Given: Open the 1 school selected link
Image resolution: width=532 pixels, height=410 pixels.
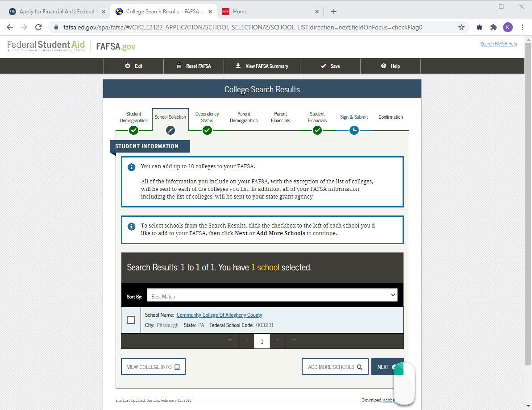Looking at the screenshot, I should 265,267.
